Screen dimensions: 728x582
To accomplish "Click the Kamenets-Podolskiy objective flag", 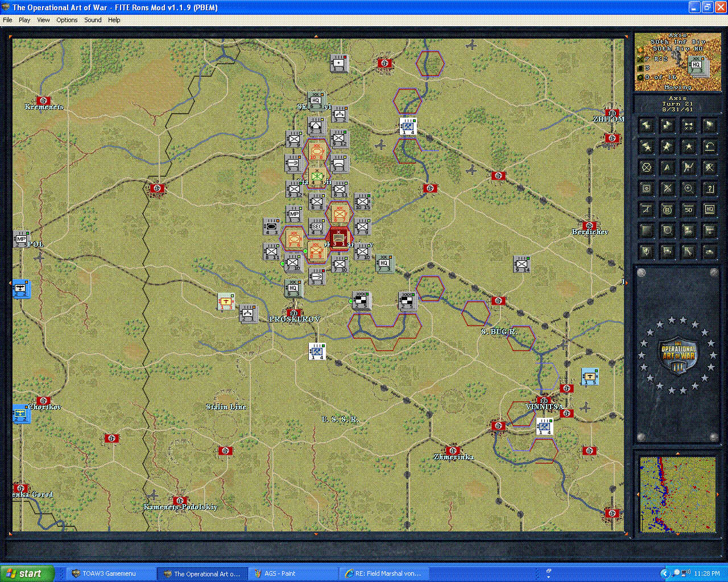I will click(x=180, y=500).
